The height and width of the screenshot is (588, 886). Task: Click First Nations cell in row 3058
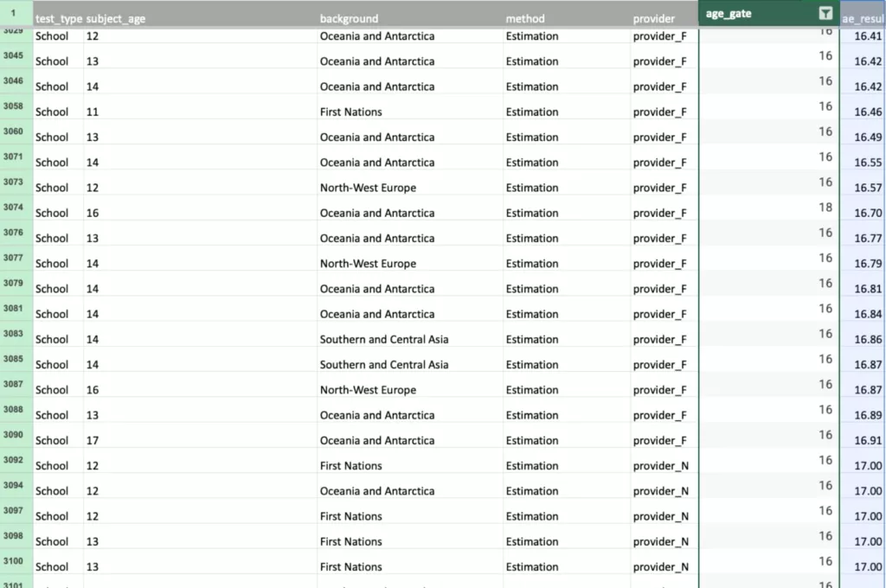(350, 112)
